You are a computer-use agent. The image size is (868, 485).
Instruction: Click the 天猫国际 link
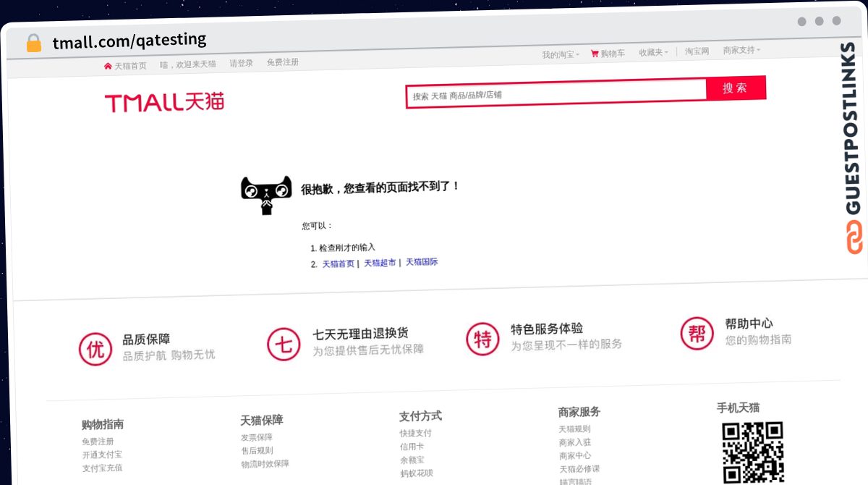(422, 262)
